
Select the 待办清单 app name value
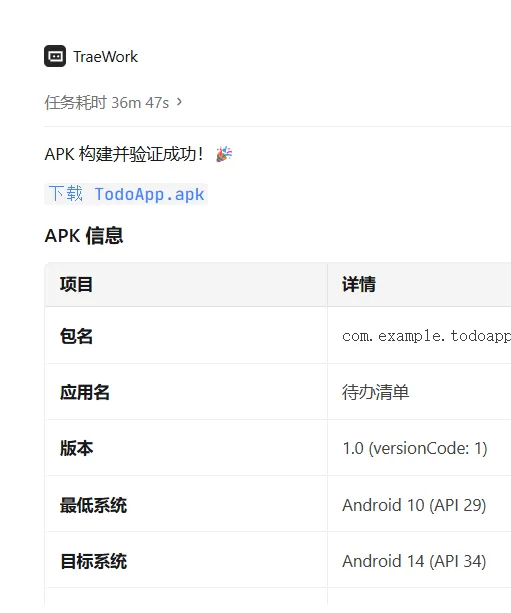pos(376,392)
